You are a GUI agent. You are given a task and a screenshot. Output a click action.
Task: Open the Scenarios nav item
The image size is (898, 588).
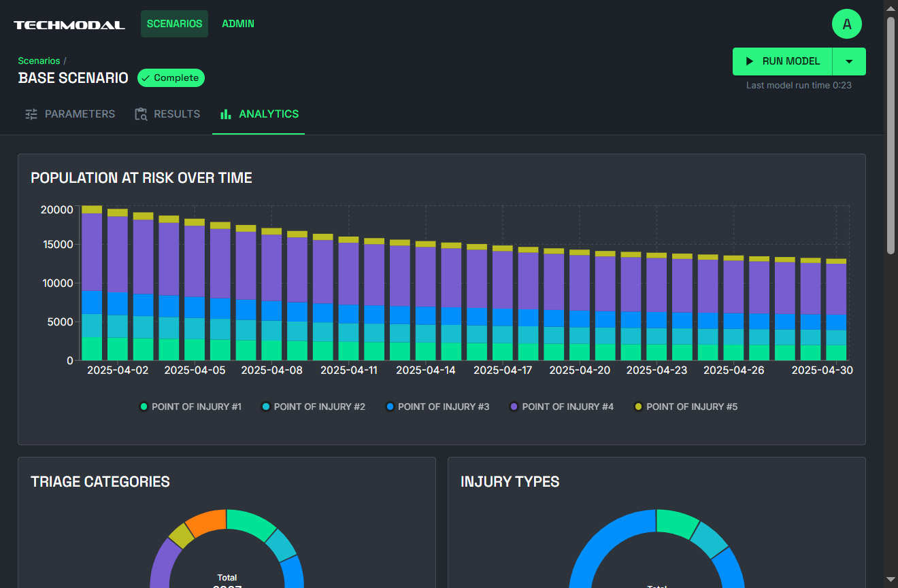click(x=174, y=24)
